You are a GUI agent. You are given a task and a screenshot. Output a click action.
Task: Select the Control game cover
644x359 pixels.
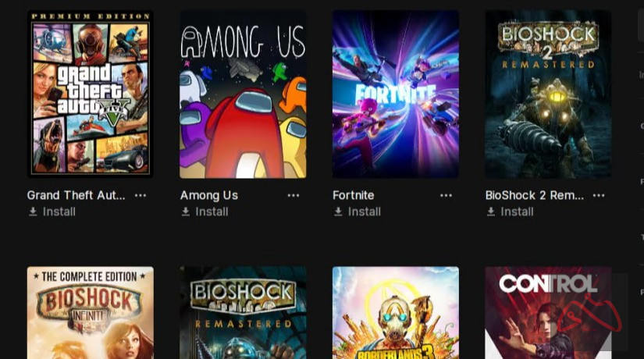point(548,313)
